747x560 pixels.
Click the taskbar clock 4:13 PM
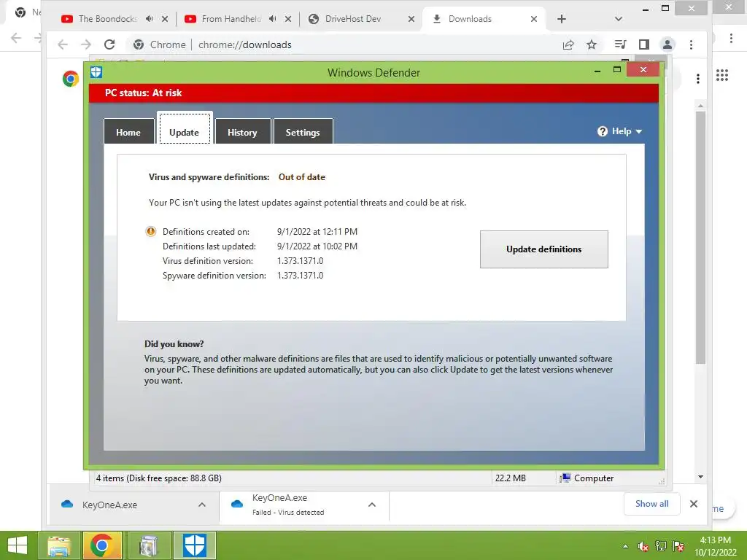[715, 540]
